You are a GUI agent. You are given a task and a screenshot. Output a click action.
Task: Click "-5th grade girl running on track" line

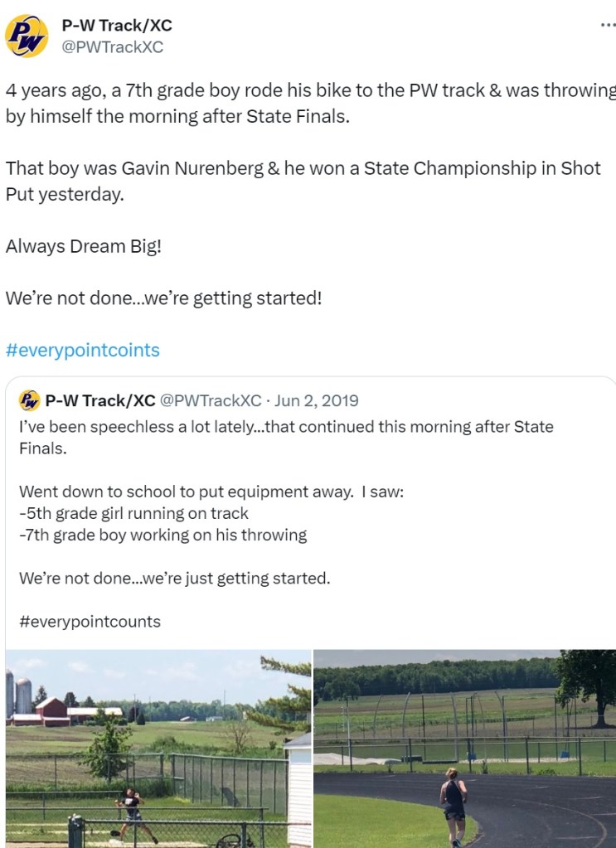[x=134, y=513]
